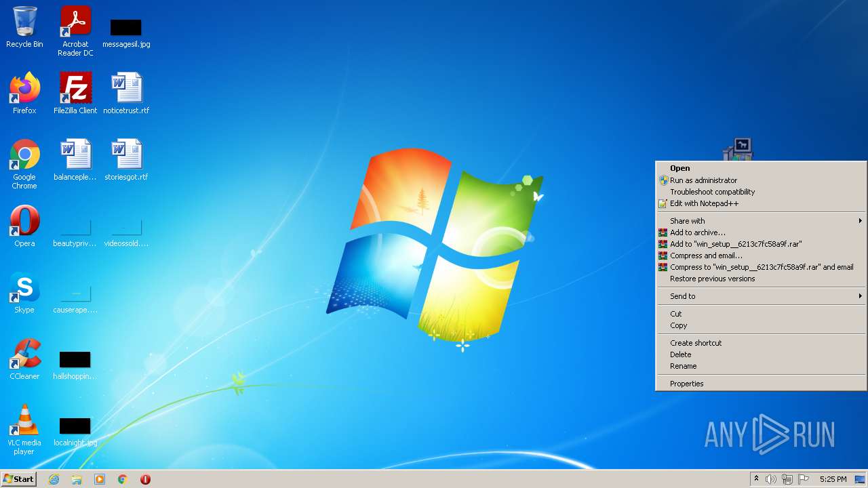Viewport: 868px width, 488px height.
Task: Launch Chrome from the taskbar
Action: click(x=123, y=479)
